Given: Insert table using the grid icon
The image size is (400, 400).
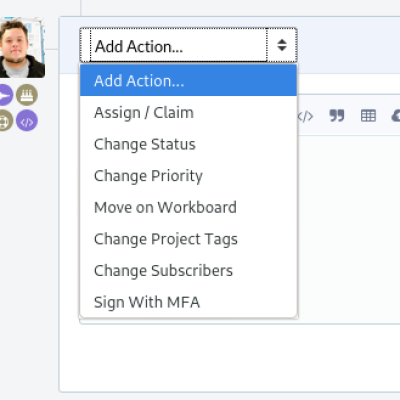Looking at the screenshot, I should click(x=368, y=116).
